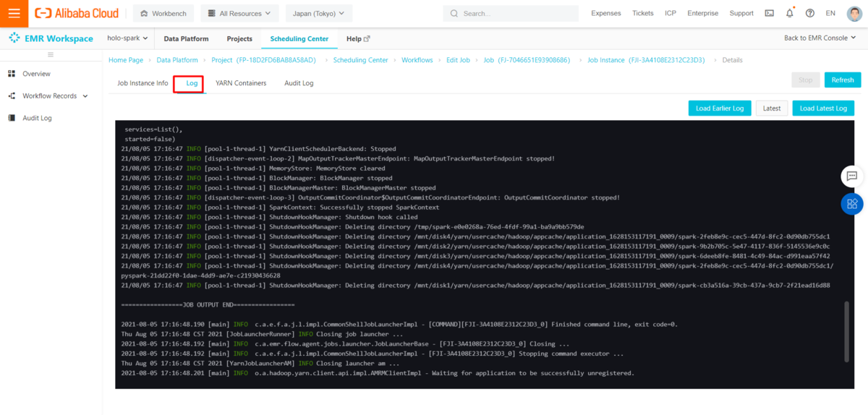Click the JOB OUTPUT END log line
This screenshot has width=868, height=415.
coord(208,305)
